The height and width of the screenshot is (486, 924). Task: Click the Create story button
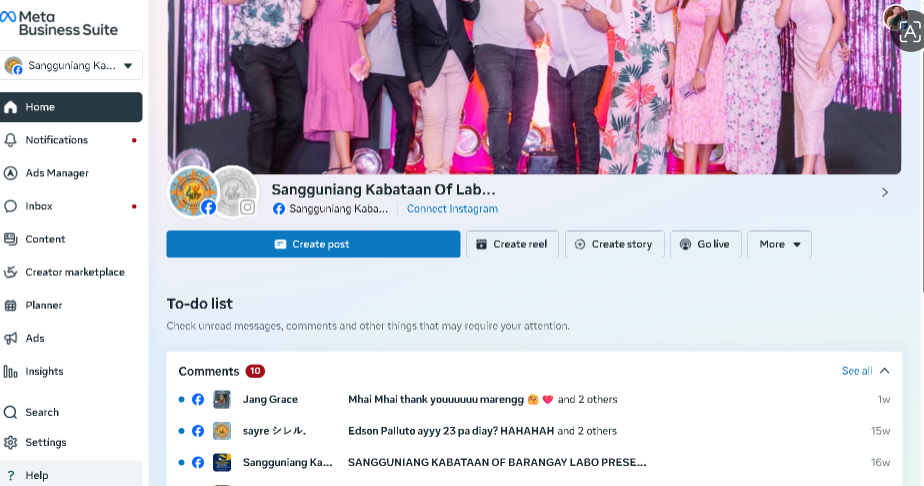[615, 244]
